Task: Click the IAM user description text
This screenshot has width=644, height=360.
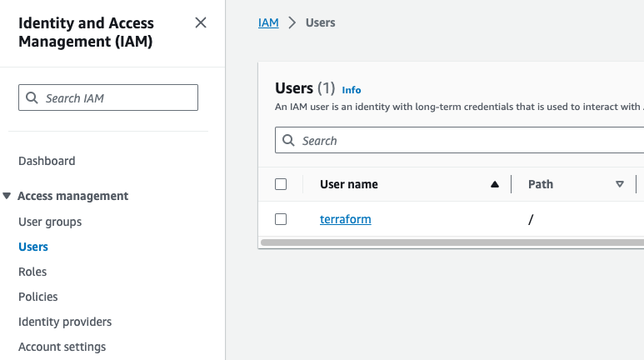Action: [459, 107]
